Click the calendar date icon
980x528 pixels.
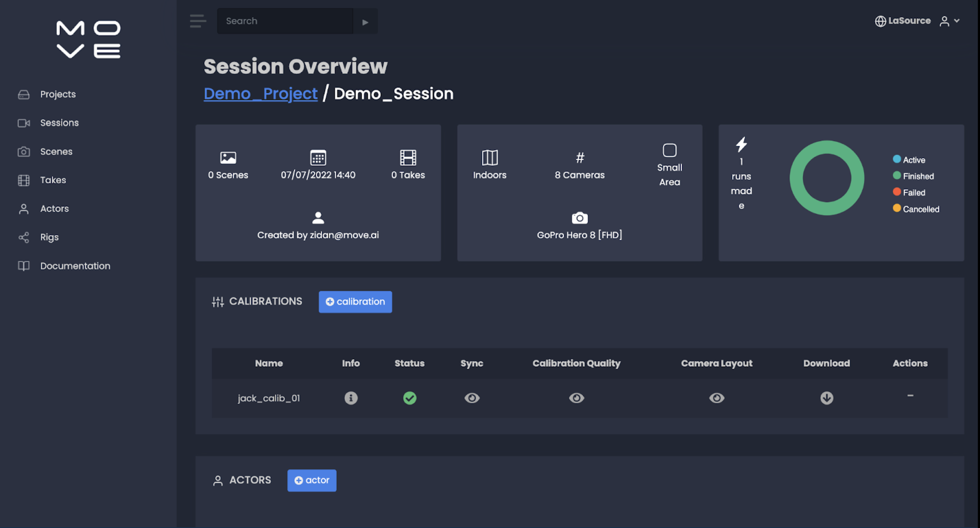click(x=318, y=158)
